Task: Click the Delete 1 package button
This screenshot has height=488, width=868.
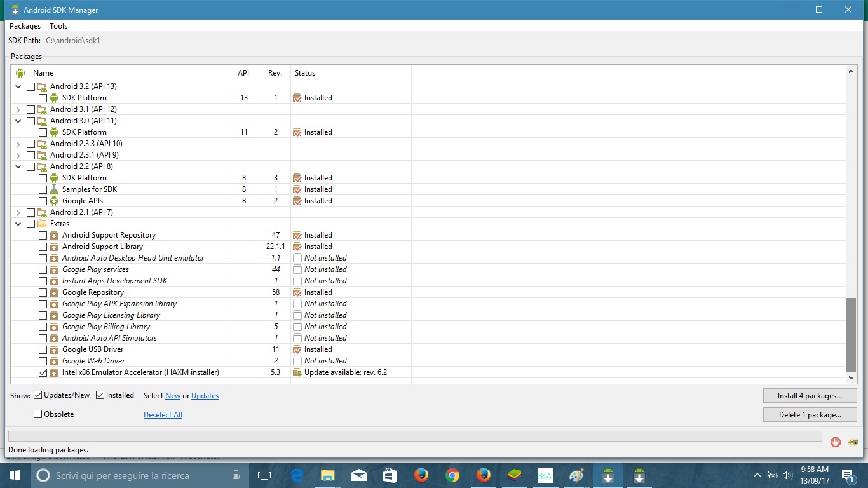Action: [x=810, y=414]
